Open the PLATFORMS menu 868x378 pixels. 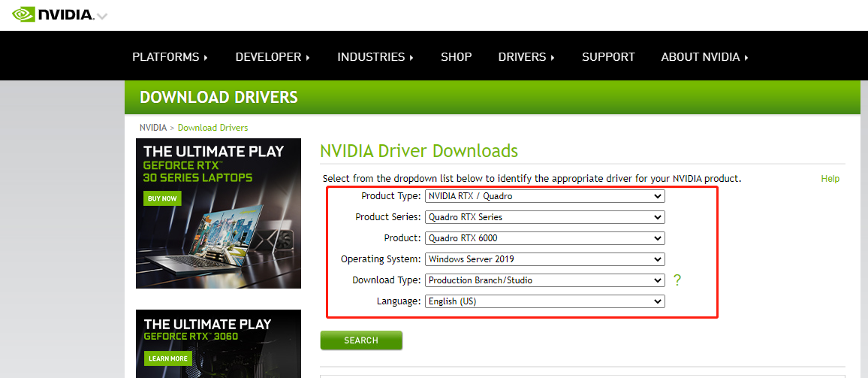pos(170,57)
